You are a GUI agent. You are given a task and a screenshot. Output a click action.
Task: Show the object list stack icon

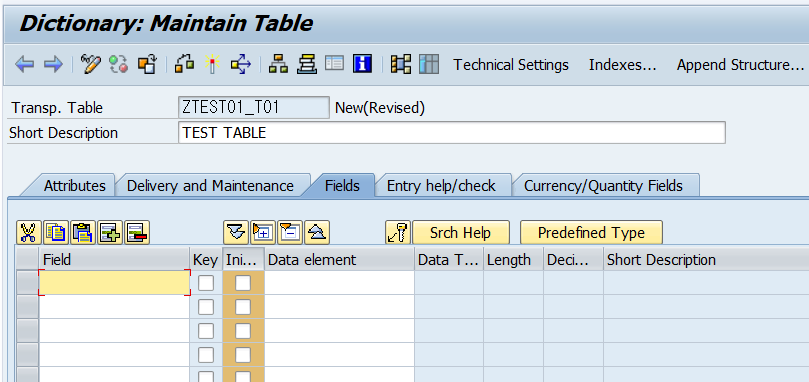[x=306, y=65]
